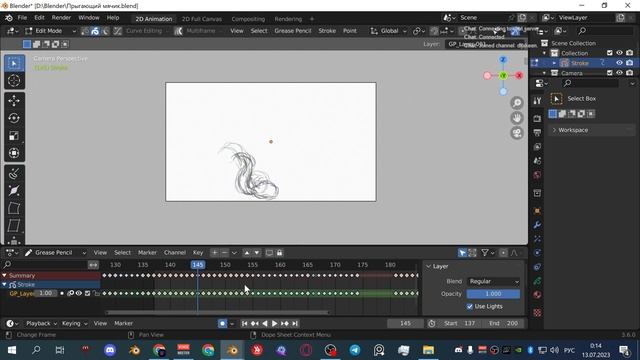Viewport: 640px width, 360px height.
Task: Open the Tool properties tab icon
Action: click(x=537, y=101)
